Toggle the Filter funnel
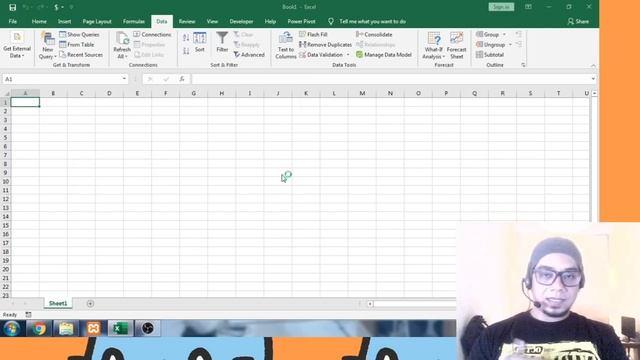Viewport: 640px width, 360px height. click(x=222, y=42)
